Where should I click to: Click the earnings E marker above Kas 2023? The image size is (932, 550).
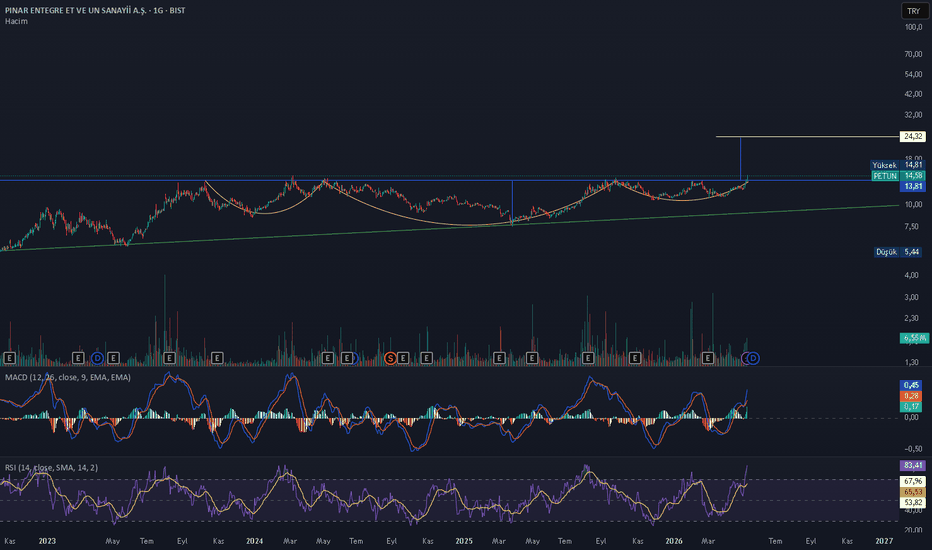click(x=217, y=357)
